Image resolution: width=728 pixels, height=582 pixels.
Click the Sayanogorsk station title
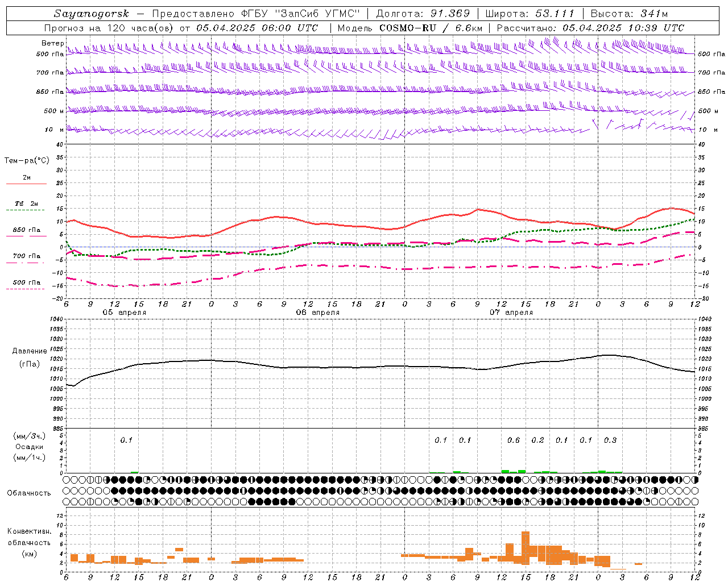click(92, 14)
